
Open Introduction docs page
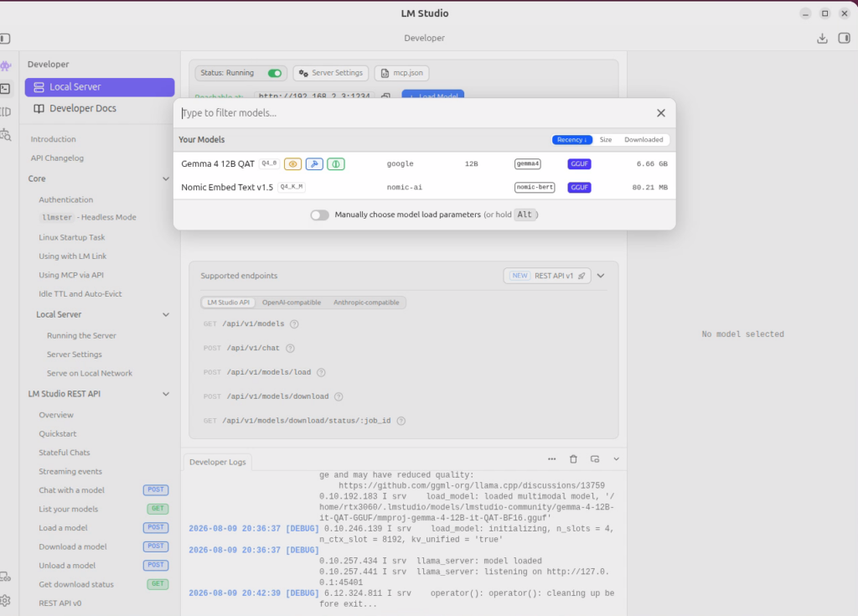tap(53, 139)
